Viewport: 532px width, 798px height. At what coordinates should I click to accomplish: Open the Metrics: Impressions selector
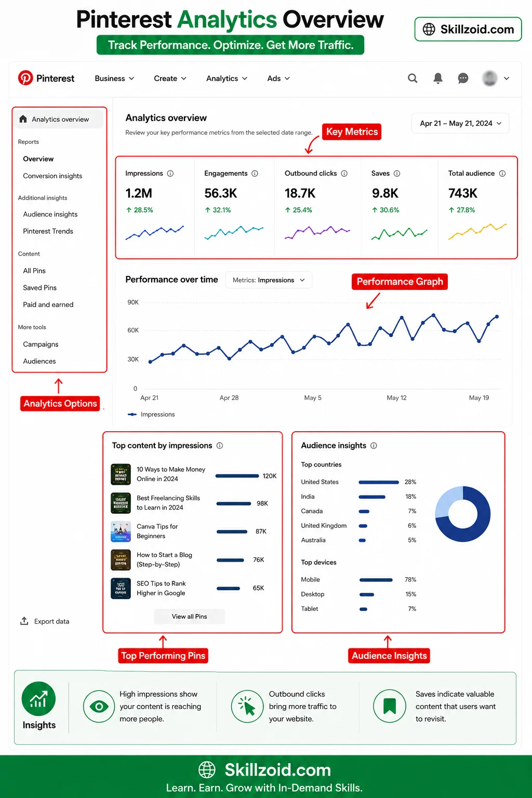(x=269, y=280)
